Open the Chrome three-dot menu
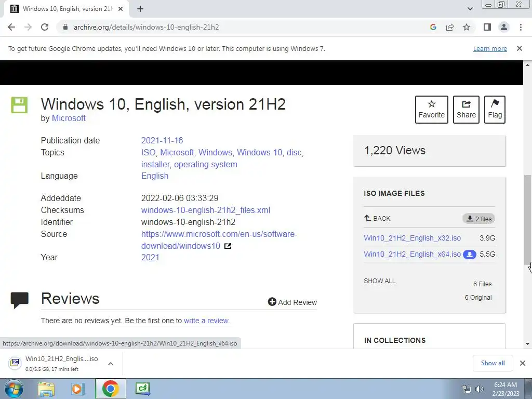532x399 pixels. coord(521,27)
